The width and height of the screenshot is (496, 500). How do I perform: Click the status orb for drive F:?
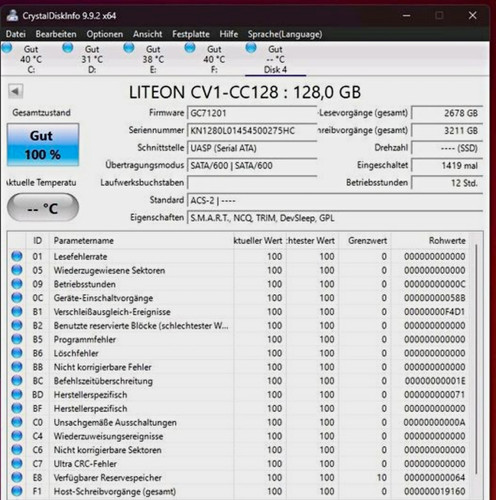190,48
